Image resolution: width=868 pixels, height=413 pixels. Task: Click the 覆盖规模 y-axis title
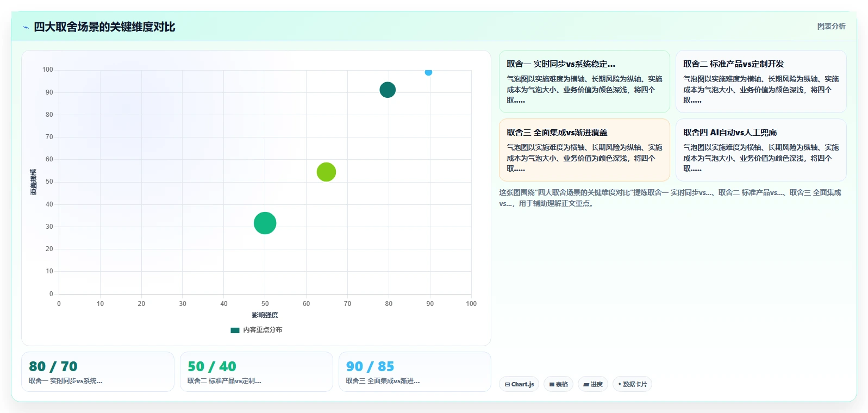tap(34, 182)
